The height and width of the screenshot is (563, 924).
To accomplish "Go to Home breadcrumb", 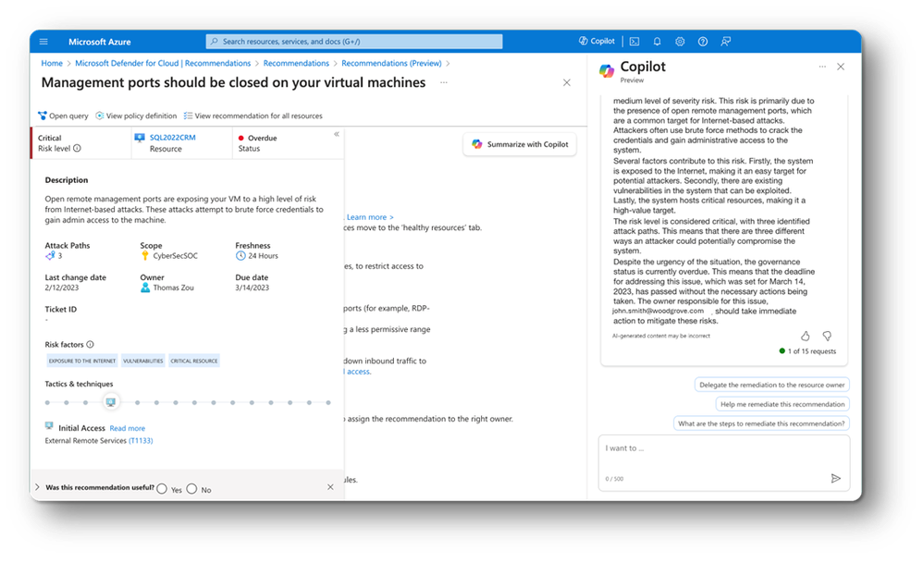I will (x=52, y=63).
